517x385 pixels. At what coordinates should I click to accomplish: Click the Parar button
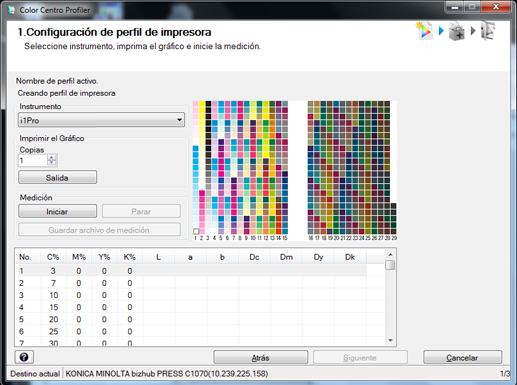click(x=141, y=211)
